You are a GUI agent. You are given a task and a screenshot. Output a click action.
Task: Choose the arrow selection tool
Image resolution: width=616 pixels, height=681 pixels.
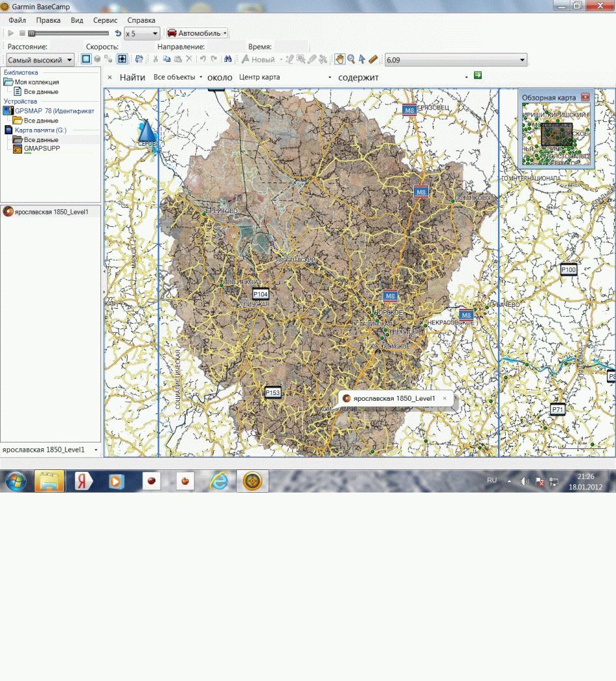pos(362,59)
